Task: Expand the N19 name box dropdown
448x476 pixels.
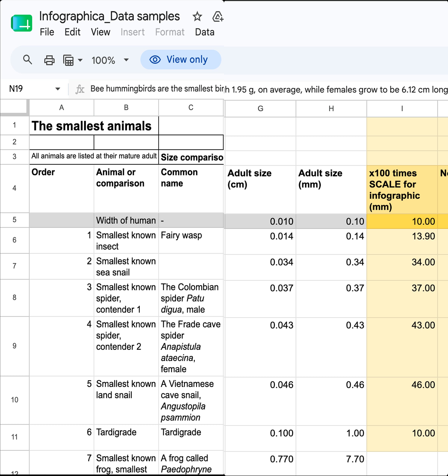Action: point(57,89)
